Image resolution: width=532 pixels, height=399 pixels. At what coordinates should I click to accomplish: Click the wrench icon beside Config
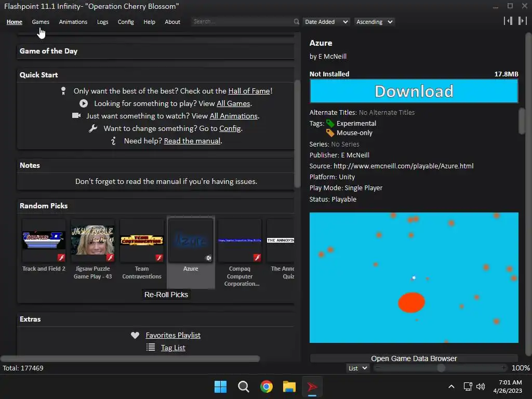[93, 128]
